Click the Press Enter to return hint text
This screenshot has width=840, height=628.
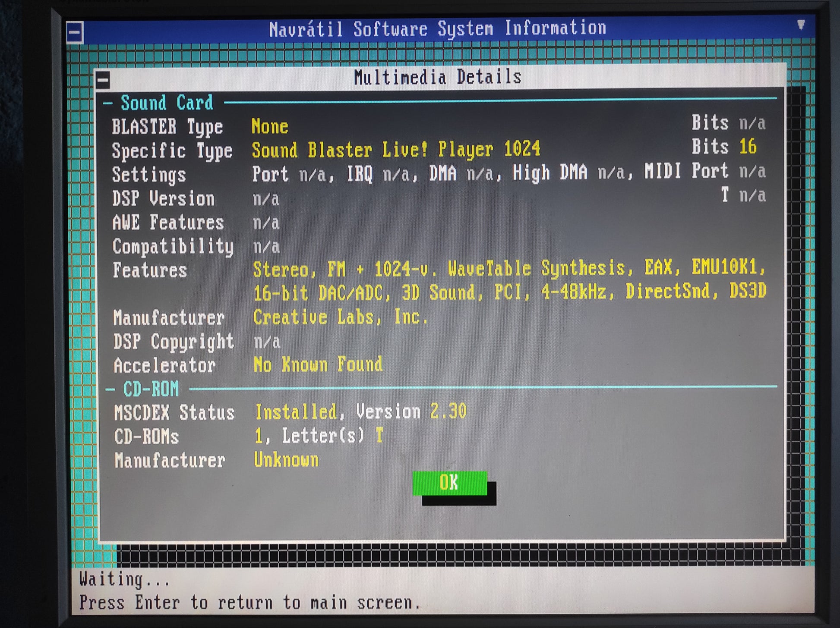249,603
